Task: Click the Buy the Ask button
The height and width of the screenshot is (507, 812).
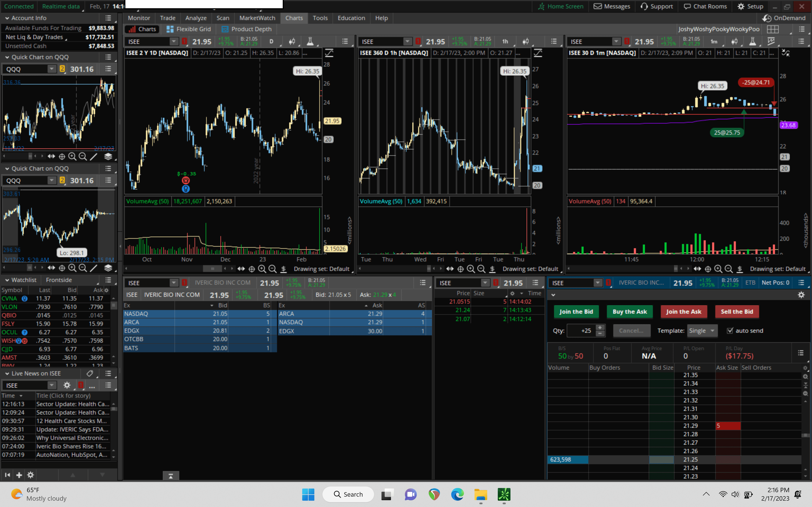Action: coord(630,312)
